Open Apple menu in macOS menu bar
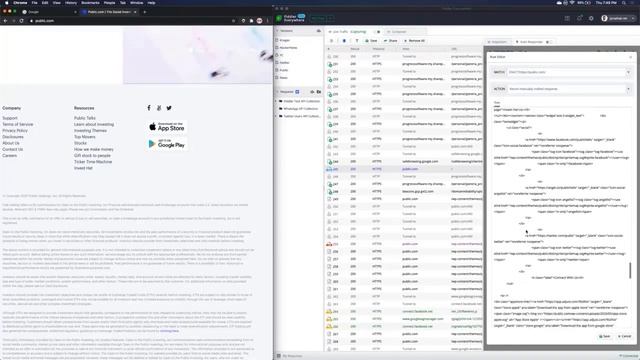This screenshot has height=360, width=640. [7, 3]
